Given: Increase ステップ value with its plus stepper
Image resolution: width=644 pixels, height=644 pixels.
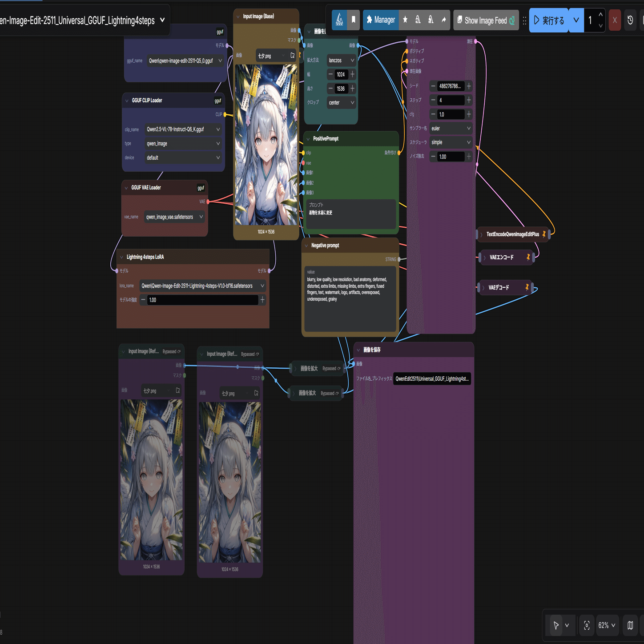Looking at the screenshot, I should [468, 100].
